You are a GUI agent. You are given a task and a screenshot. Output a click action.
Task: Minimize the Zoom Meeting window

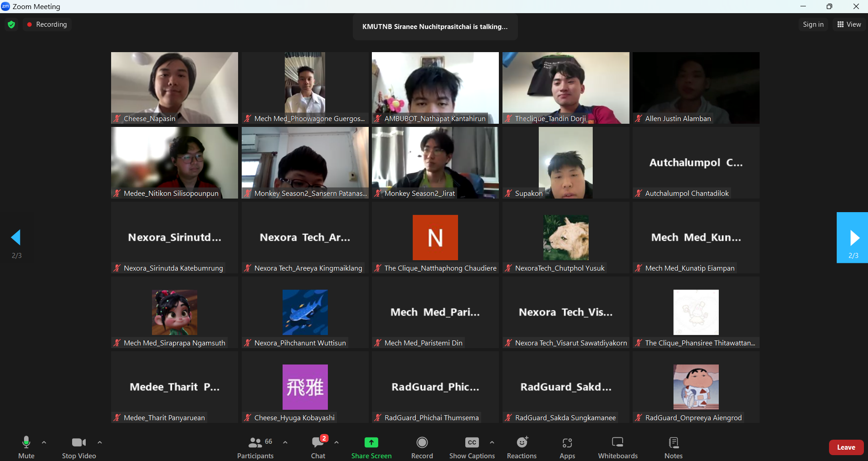click(803, 6)
